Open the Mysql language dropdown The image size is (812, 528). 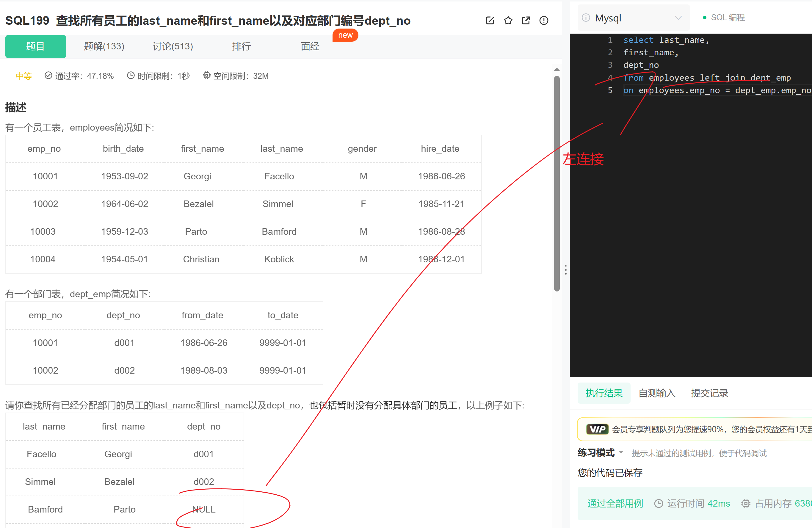[x=634, y=18]
